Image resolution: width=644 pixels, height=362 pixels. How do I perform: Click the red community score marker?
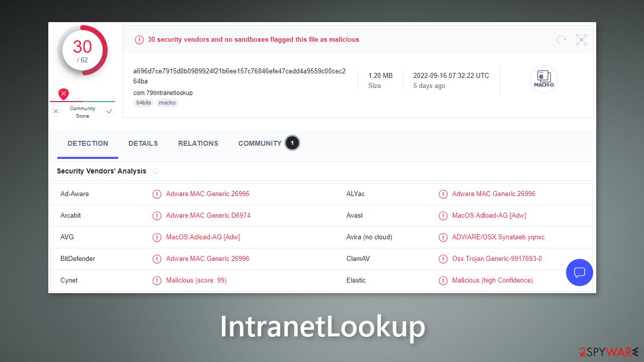point(63,94)
